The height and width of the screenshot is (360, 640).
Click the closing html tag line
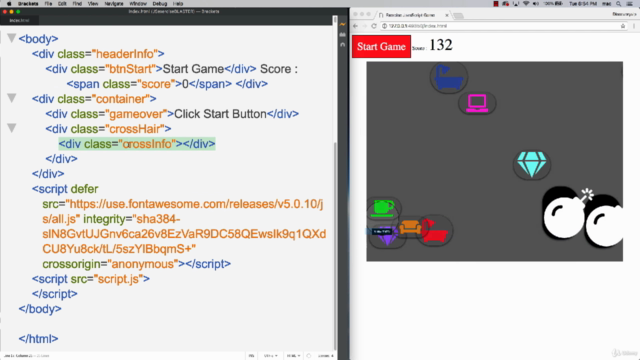38,338
